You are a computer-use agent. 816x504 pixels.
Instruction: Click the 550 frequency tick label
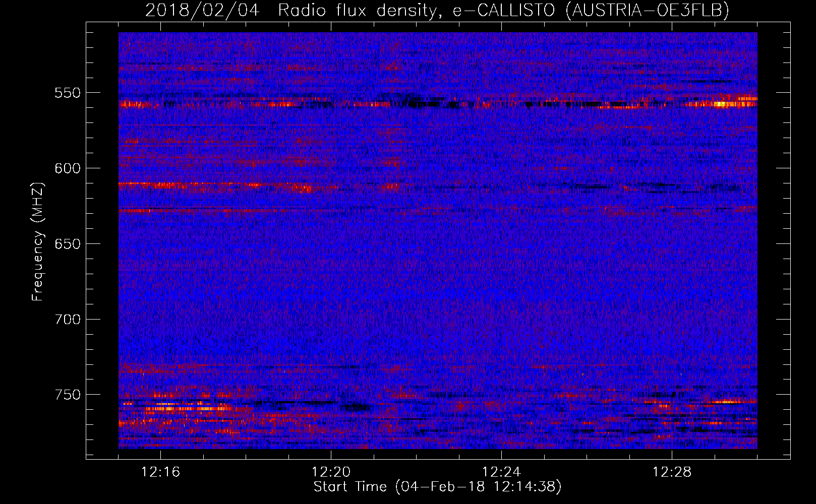[67, 93]
